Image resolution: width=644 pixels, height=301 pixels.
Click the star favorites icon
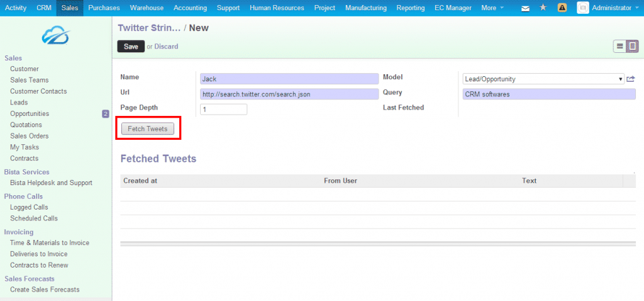[543, 8]
